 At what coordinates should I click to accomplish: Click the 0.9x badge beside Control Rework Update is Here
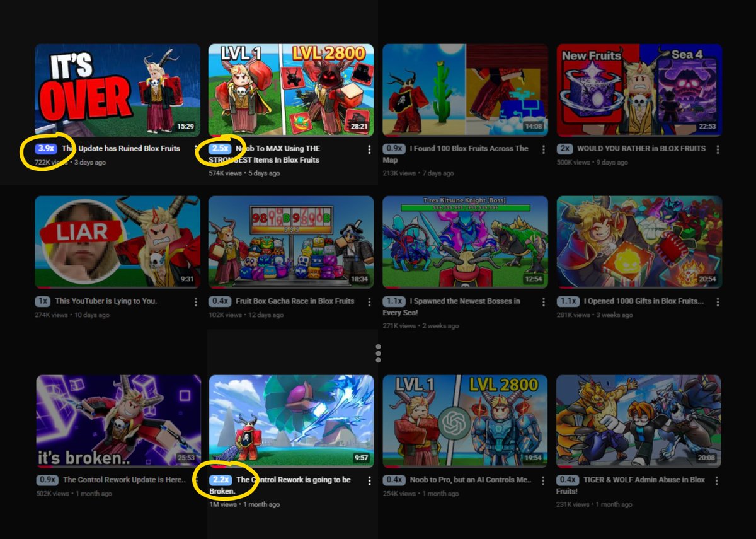tap(47, 480)
